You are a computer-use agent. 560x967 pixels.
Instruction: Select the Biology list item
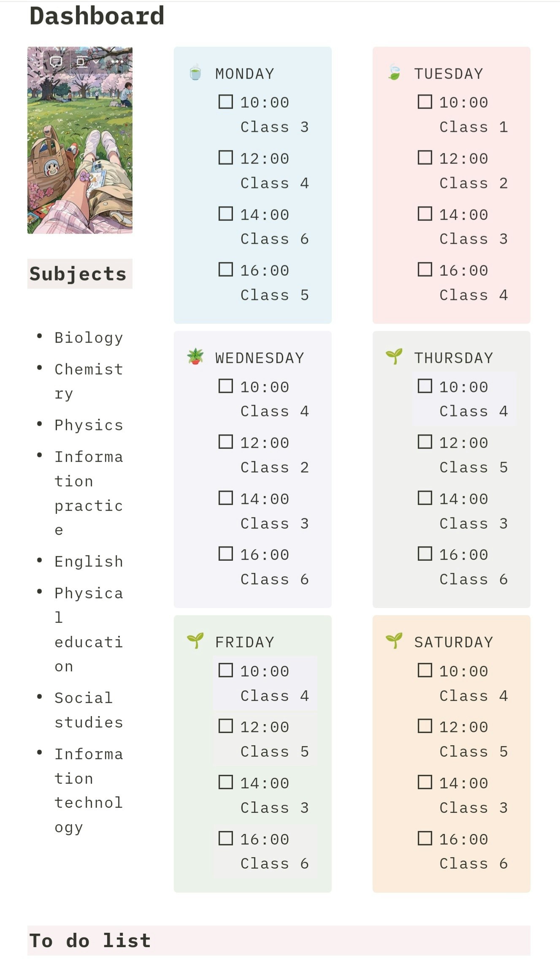click(89, 337)
